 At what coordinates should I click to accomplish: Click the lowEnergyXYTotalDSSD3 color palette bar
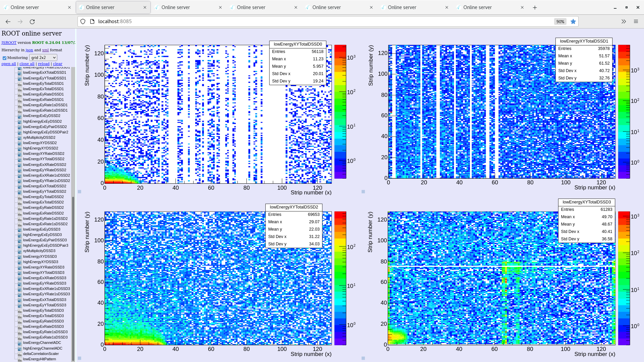pos(624,278)
